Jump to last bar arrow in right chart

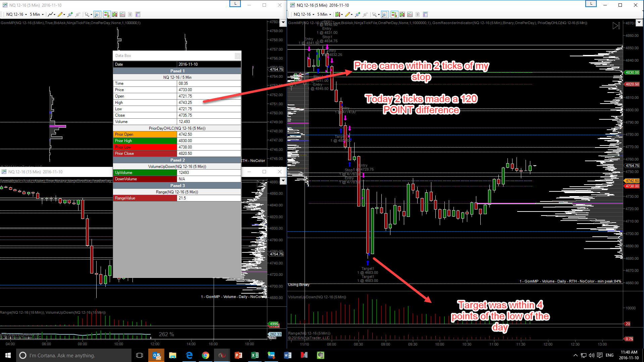(x=616, y=26)
